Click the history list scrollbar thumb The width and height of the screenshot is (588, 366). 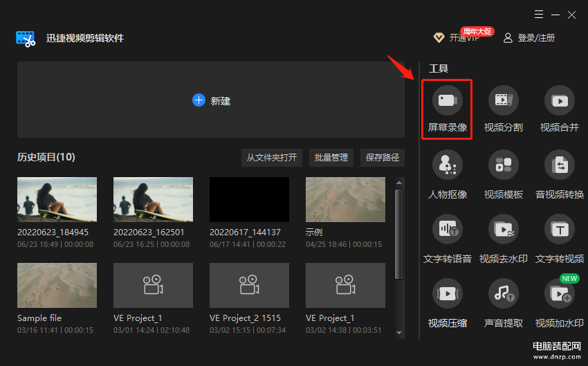tap(399, 235)
